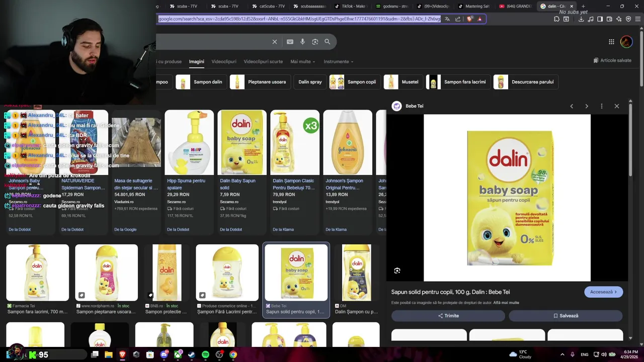Select the Dalin spray filter chip
This screenshot has width=644, height=362.
tap(310, 82)
